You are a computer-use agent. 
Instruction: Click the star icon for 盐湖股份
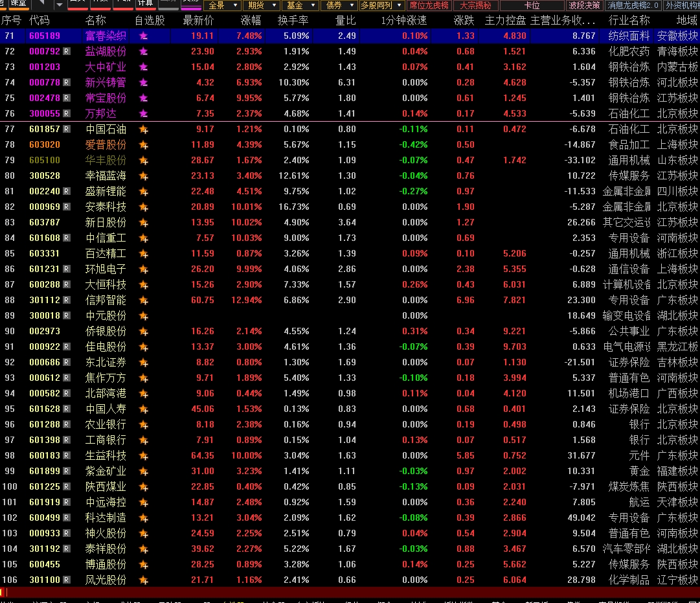[x=143, y=52]
